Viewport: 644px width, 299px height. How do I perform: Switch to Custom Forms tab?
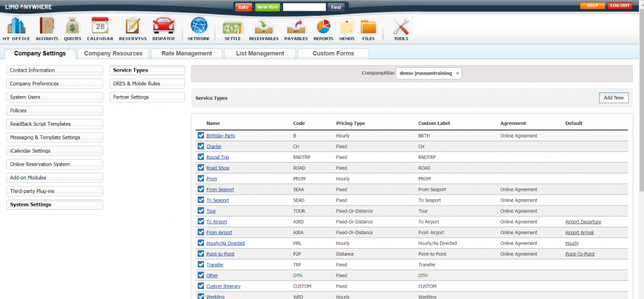tap(333, 53)
